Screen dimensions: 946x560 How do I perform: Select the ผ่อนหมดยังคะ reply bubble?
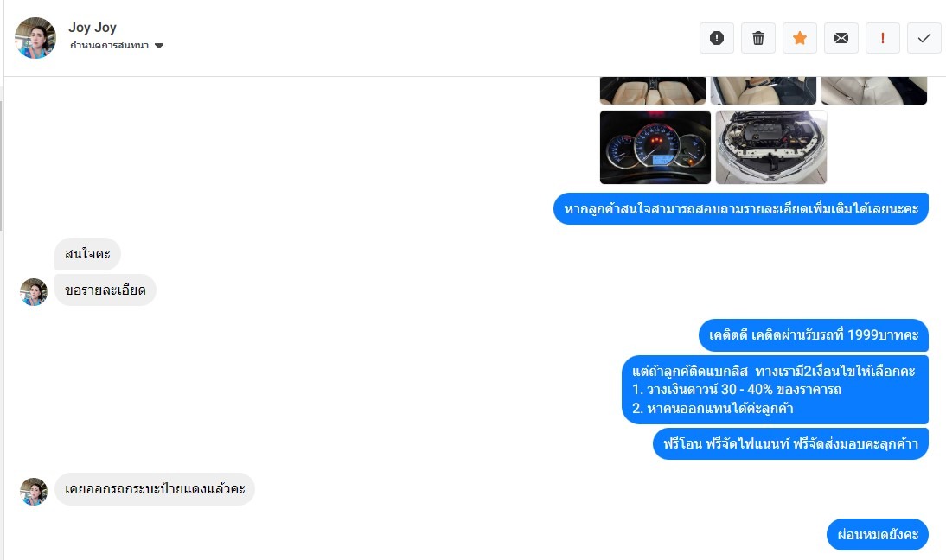[x=878, y=535]
